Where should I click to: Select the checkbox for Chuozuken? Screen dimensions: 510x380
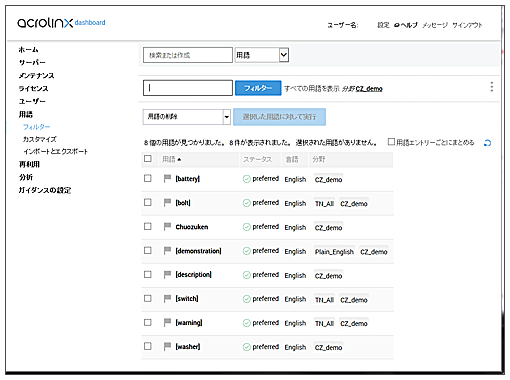[x=148, y=226]
